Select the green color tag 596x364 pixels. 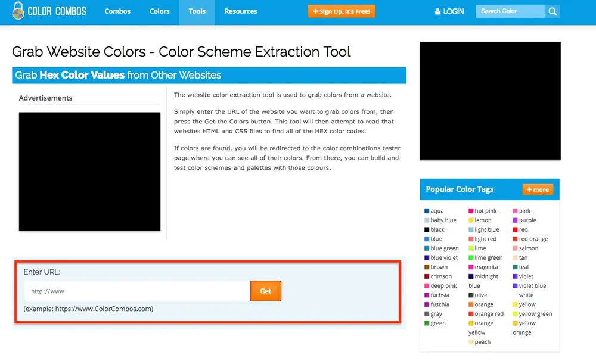click(435, 323)
